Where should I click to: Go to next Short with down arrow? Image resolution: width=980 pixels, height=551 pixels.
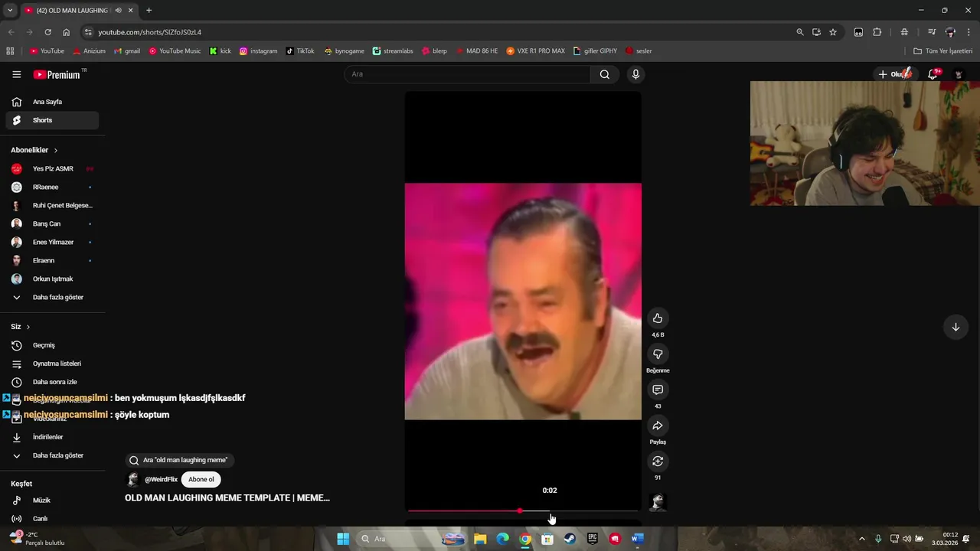point(955,328)
